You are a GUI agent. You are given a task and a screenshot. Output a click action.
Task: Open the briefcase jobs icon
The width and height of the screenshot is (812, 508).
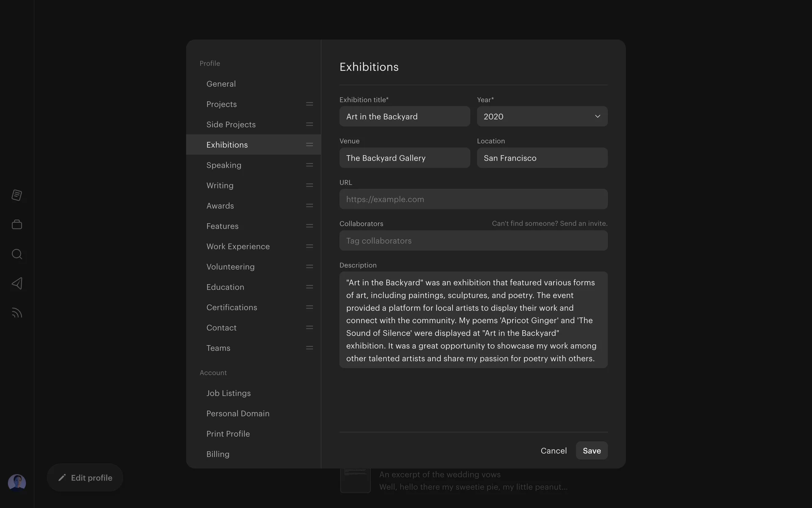coord(17,224)
